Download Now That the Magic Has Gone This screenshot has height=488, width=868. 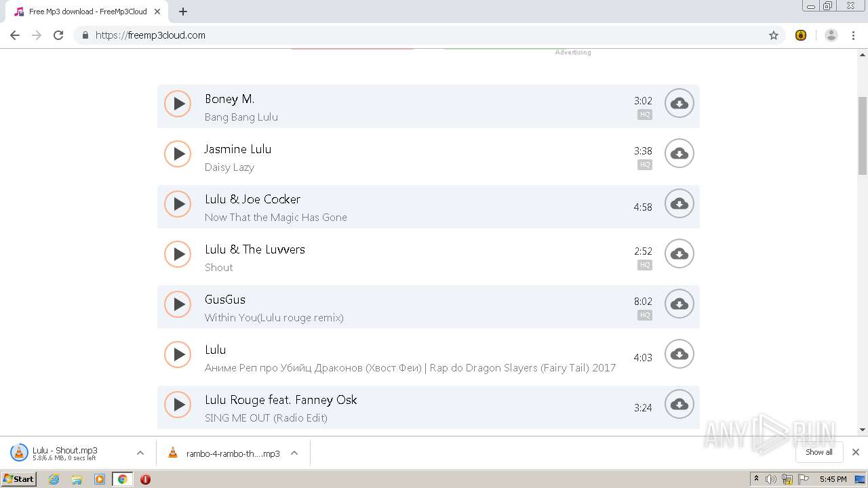click(x=679, y=204)
